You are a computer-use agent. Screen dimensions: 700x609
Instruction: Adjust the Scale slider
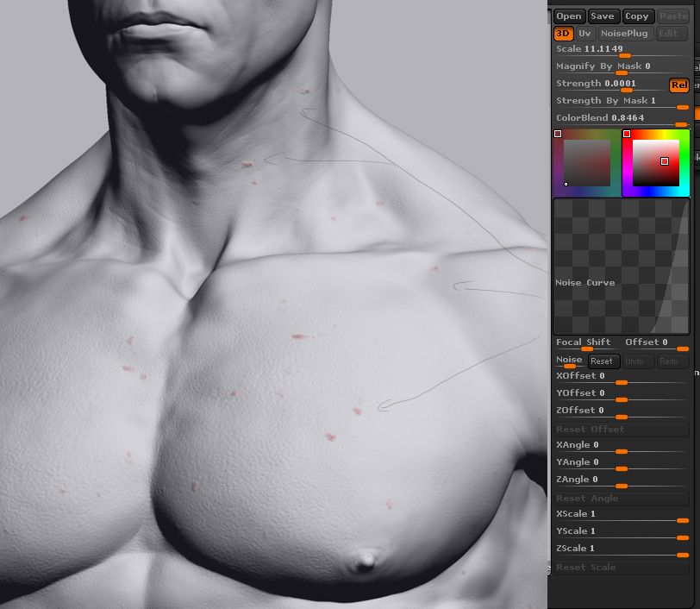click(x=621, y=51)
